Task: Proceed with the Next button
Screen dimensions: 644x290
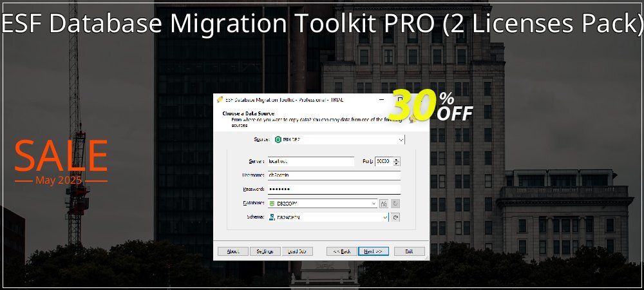Action: tap(374, 251)
